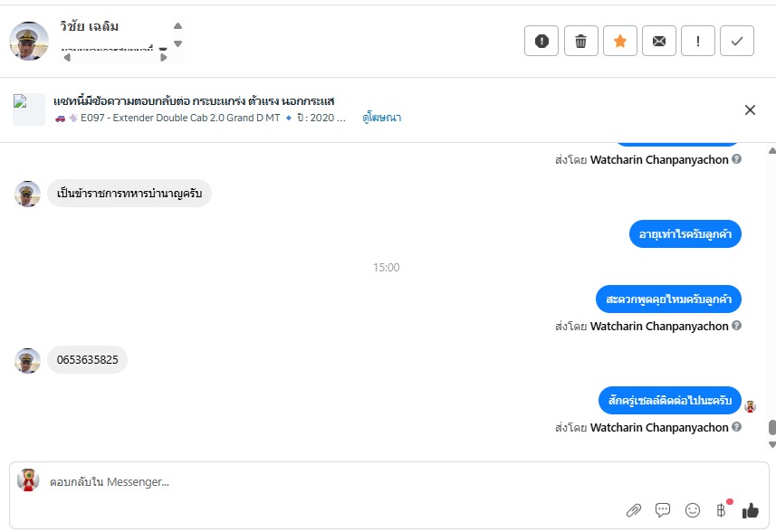Send a thumbs-up like
The height and width of the screenshot is (532, 776).
[750, 510]
